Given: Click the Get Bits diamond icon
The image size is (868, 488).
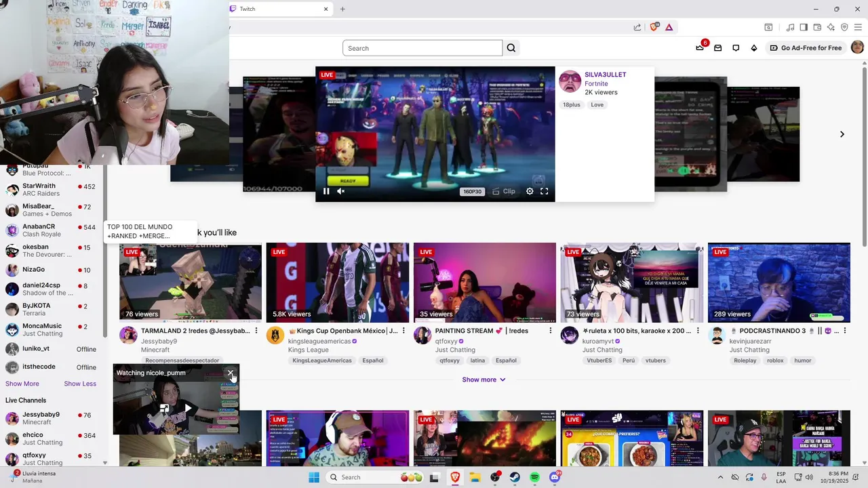Looking at the screenshot, I should [x=753, y=48].
